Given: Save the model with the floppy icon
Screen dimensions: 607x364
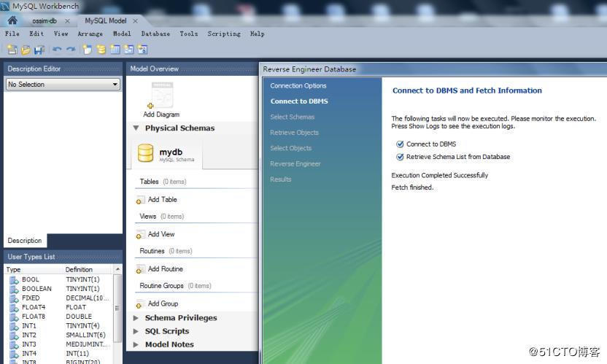Looking at the screenshot, I should coord(39,50).
